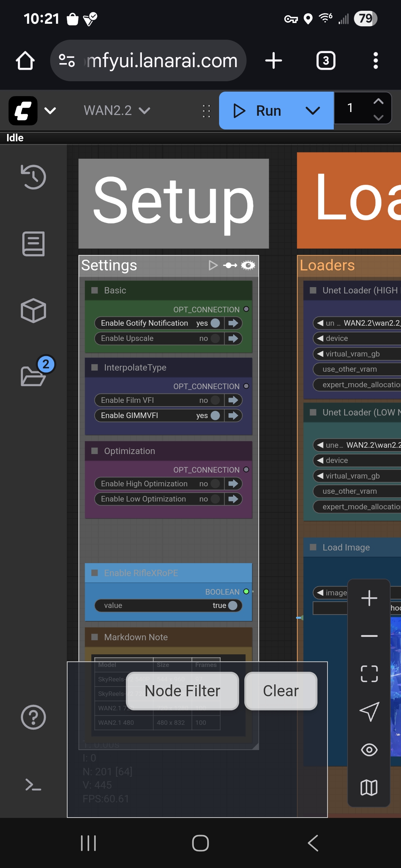
Task: Zoom in with the plus canvas control
Action: pos(369,598)
